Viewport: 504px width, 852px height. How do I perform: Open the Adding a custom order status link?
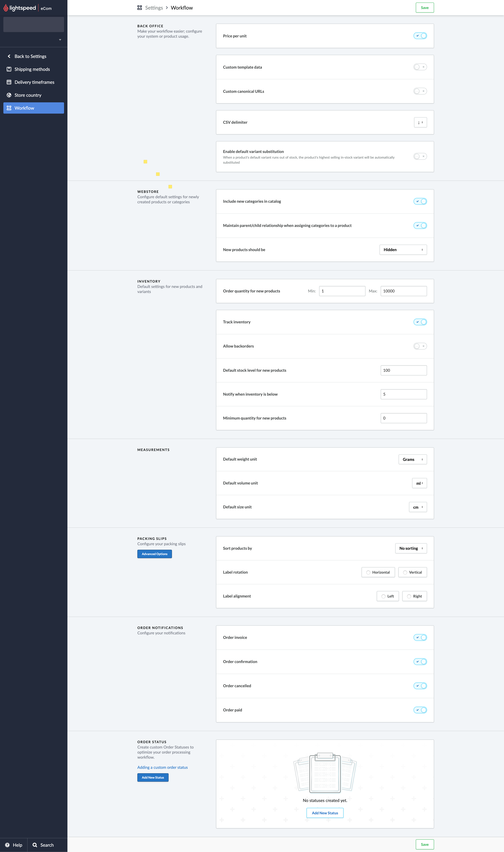tap(162, 767)
